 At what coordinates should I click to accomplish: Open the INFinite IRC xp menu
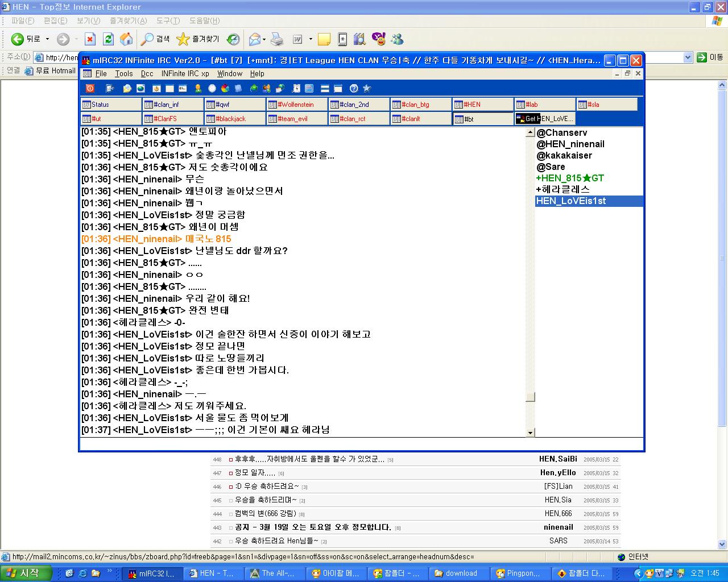(x=185, y=73)
